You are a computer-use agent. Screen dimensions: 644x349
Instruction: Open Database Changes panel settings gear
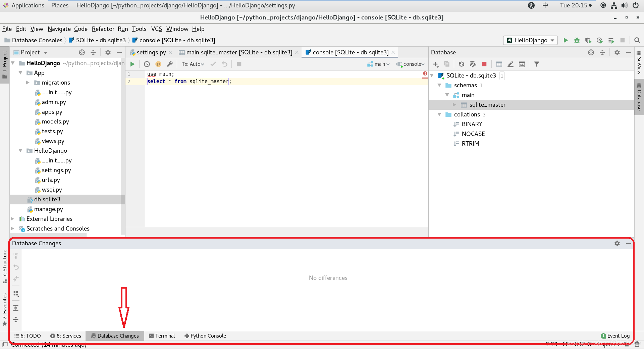coord(617,243)
